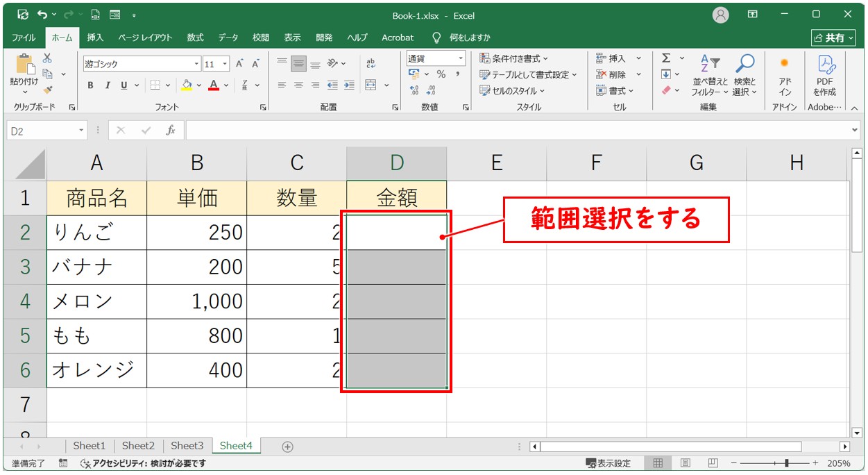Apply comma style icon

point(458,74)
